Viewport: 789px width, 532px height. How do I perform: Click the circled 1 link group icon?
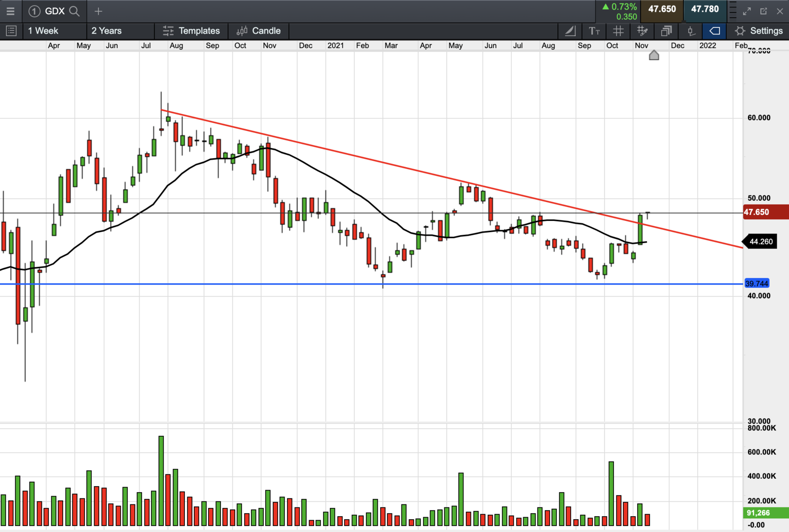coord(34,11)
